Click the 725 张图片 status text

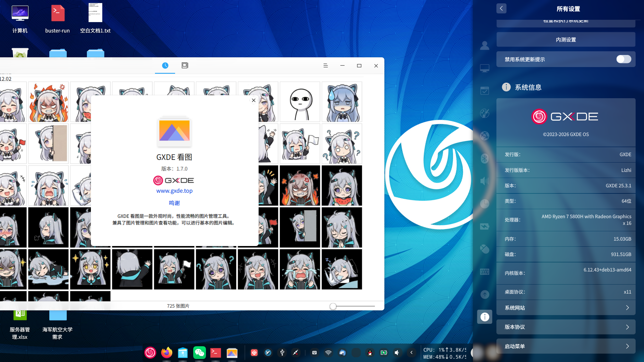click(x=178, y=306)
